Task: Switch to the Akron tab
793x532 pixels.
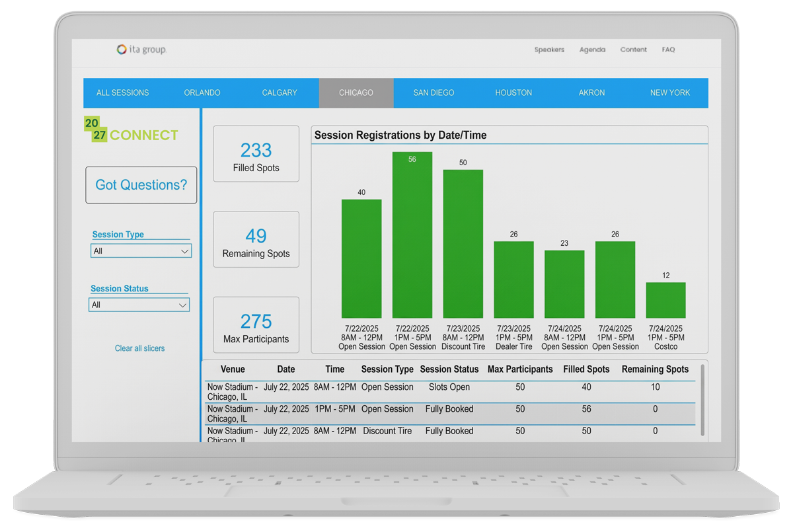Action: click(x=591, y=93)
